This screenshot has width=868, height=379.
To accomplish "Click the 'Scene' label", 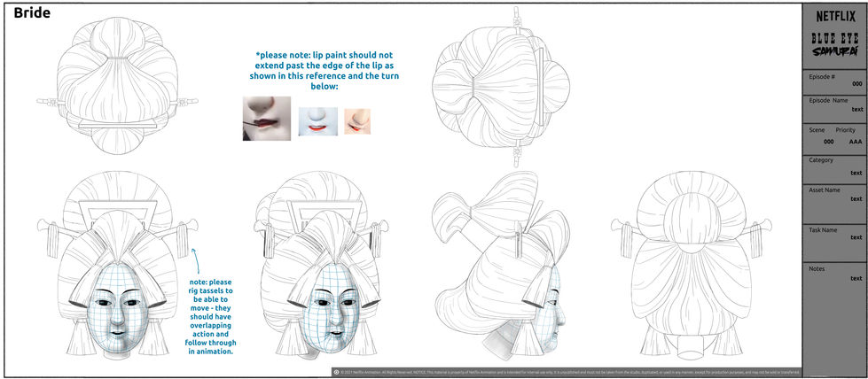I will [x=817, y=130].
